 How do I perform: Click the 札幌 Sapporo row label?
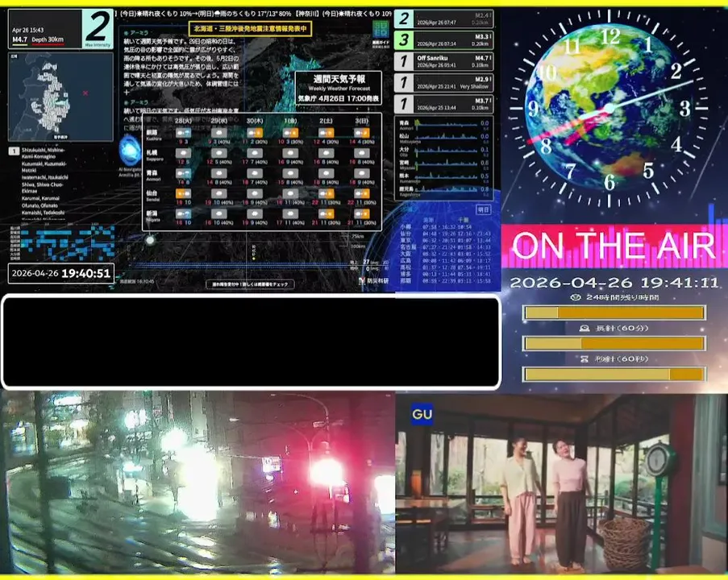(x=155, y=155)
